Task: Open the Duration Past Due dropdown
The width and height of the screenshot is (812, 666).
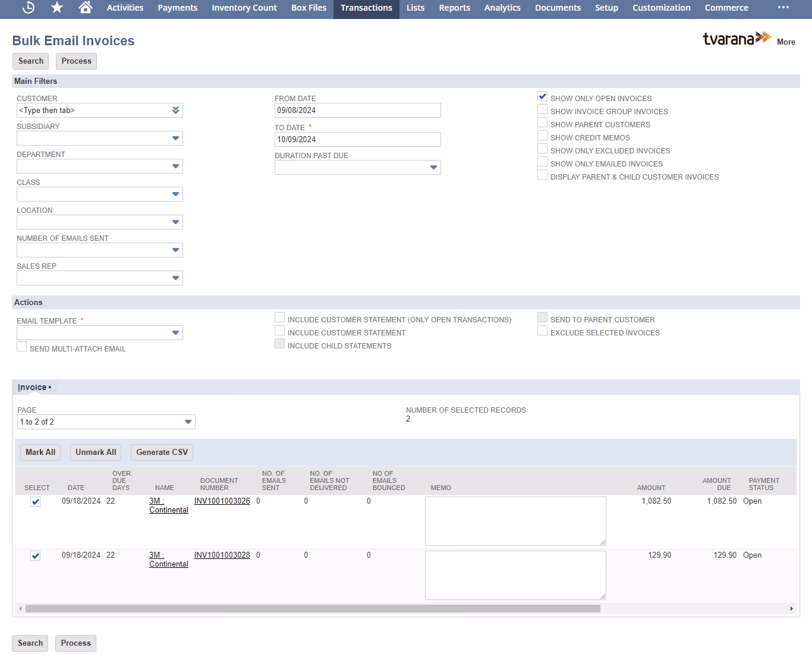Action: click(x=433, y=167)
